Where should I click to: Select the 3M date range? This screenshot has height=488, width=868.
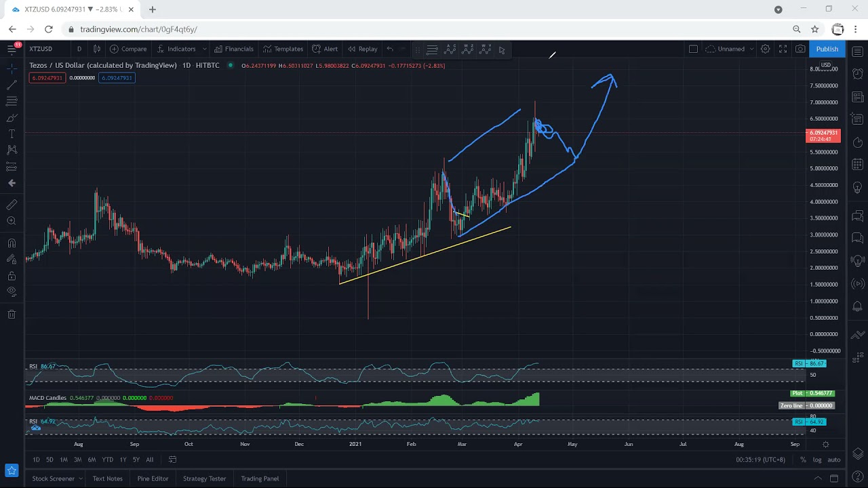pos(77,460)
